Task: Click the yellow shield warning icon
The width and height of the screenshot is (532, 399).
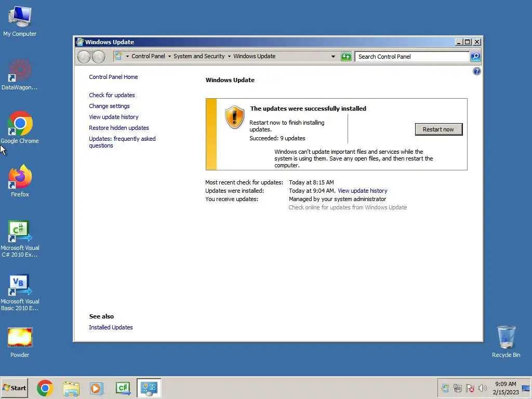Action: click(x=234, y=117)
